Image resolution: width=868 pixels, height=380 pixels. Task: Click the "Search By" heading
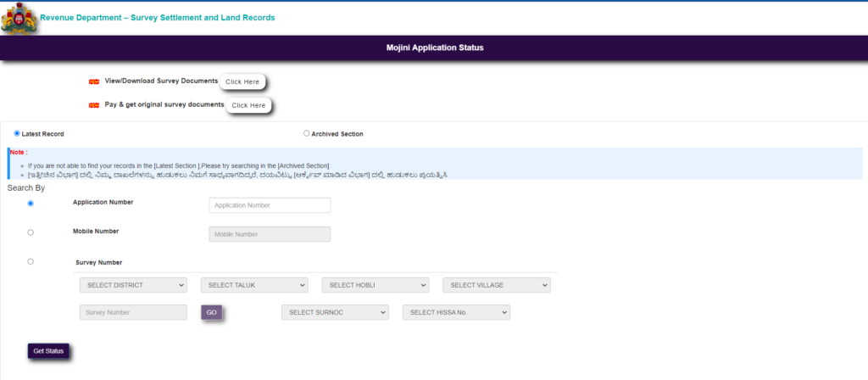(26, 188)
